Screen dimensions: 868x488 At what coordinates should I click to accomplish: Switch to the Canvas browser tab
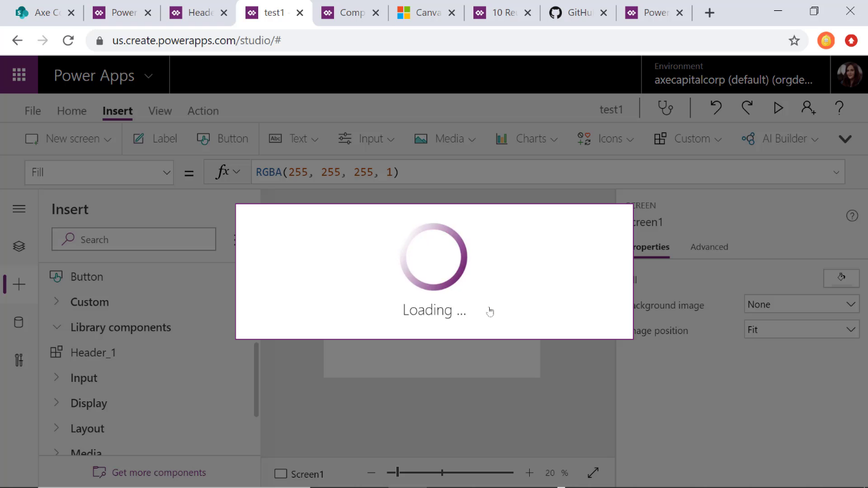pyautogui.click(x=426, y=13)
